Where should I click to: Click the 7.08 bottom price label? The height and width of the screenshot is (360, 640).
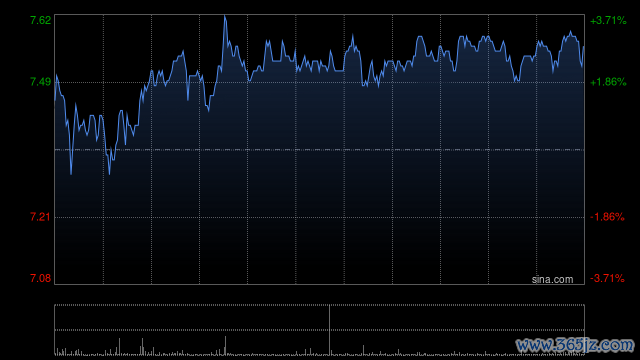click(x=41, y=278)
